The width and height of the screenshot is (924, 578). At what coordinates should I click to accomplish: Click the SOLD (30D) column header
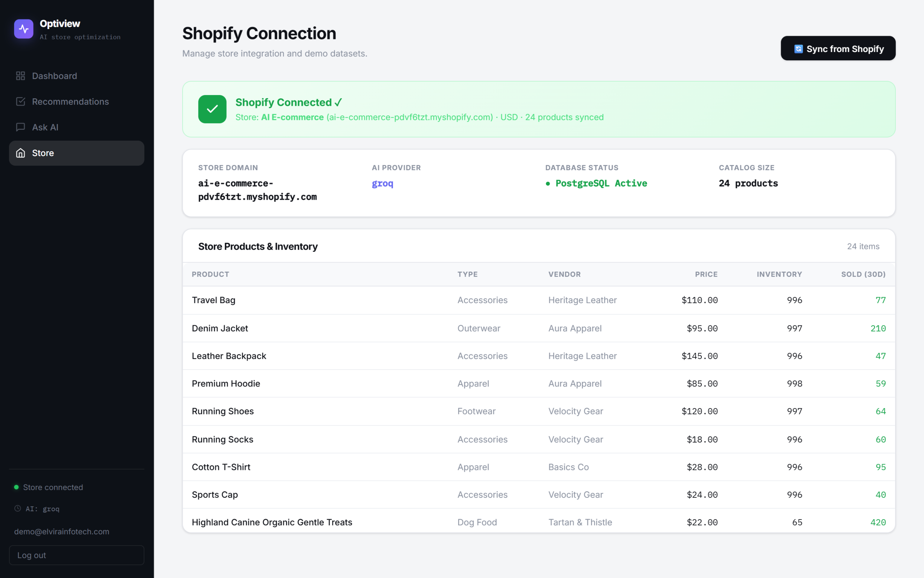click(x=863, y=274)
